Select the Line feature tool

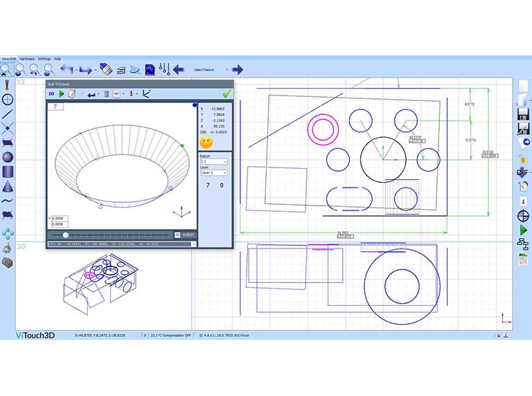8,114
